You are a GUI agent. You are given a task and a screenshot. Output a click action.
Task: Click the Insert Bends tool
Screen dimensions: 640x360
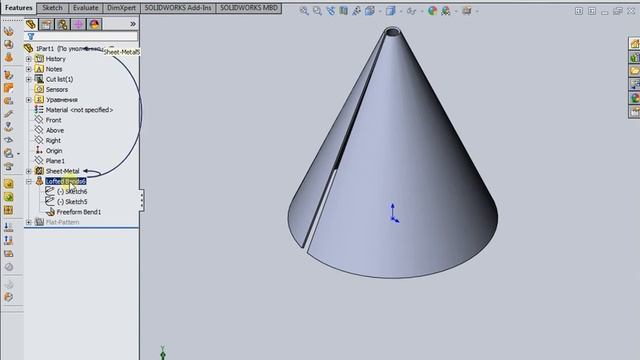[9, 297]
